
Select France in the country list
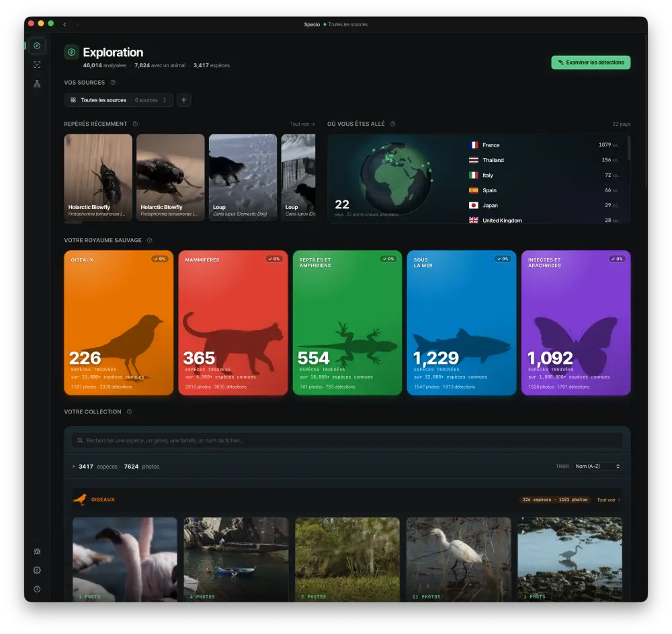[x=545, y=145]
